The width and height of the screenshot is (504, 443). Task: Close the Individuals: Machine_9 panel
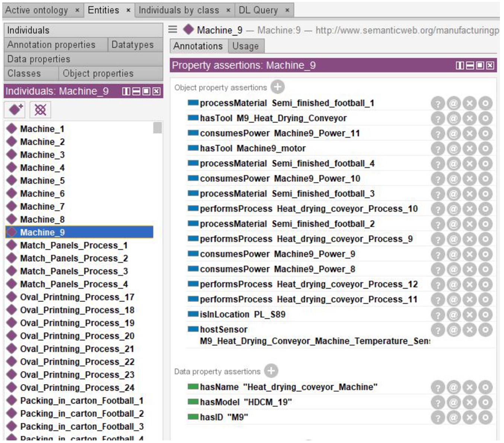[x=156, y=91]
